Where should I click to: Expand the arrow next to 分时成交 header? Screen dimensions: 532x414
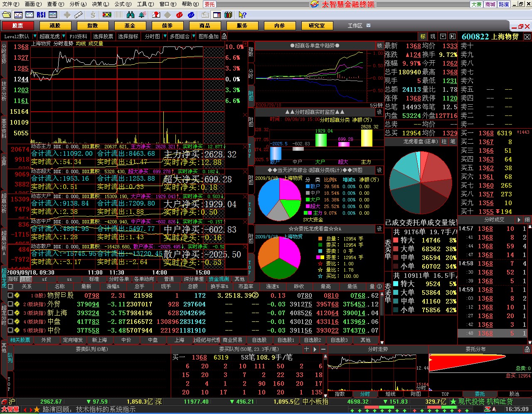pyautogui.click(x=519, y=220)
